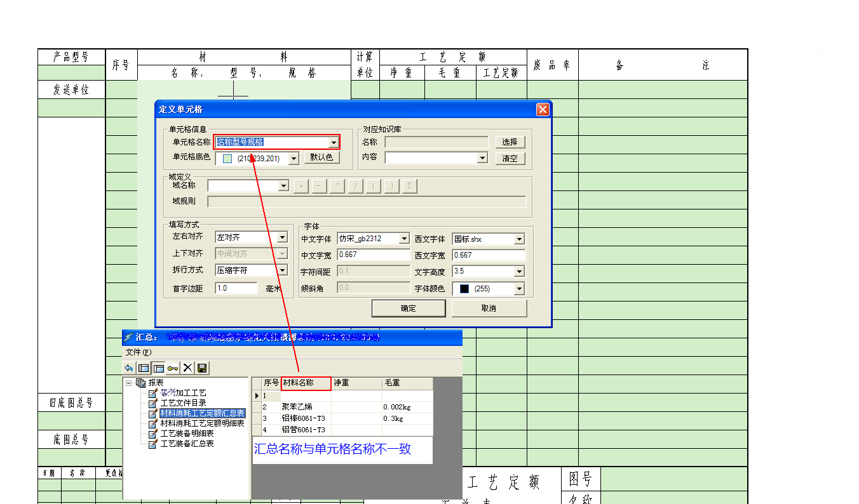Click the 默认色 button
The height and width of the screenshot is (504, 859).
(322, 158)
